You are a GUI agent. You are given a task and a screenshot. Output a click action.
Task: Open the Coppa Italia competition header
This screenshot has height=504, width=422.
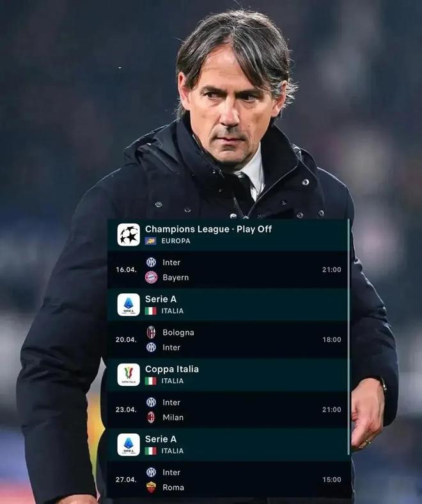pos(228,375)
